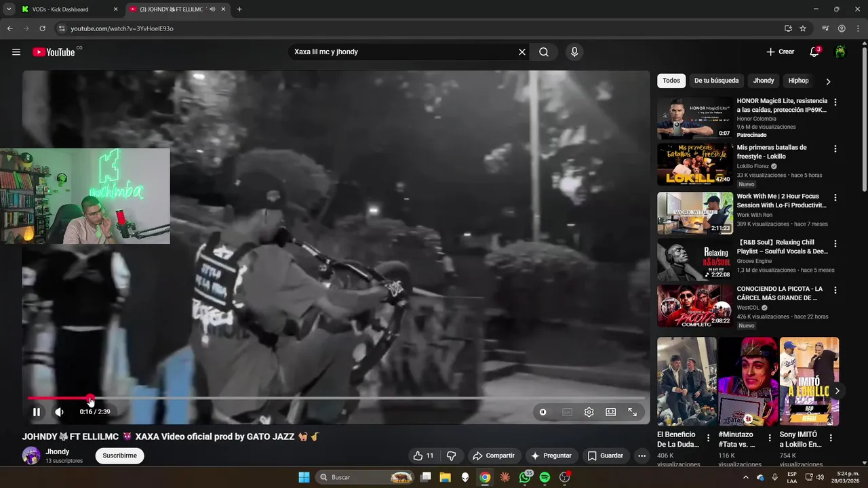This screenshot has width=868, height=488.
Task: Open options for CONOCIENDO LA PICOTA video
Action: tap(835, 290)
